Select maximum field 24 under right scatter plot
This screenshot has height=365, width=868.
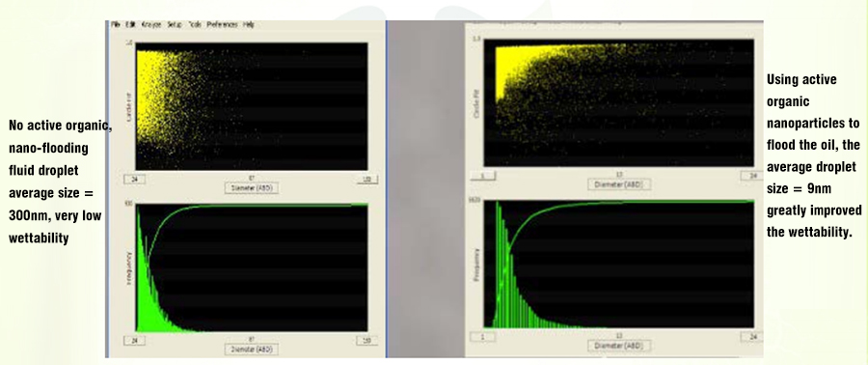coord(751,176)
